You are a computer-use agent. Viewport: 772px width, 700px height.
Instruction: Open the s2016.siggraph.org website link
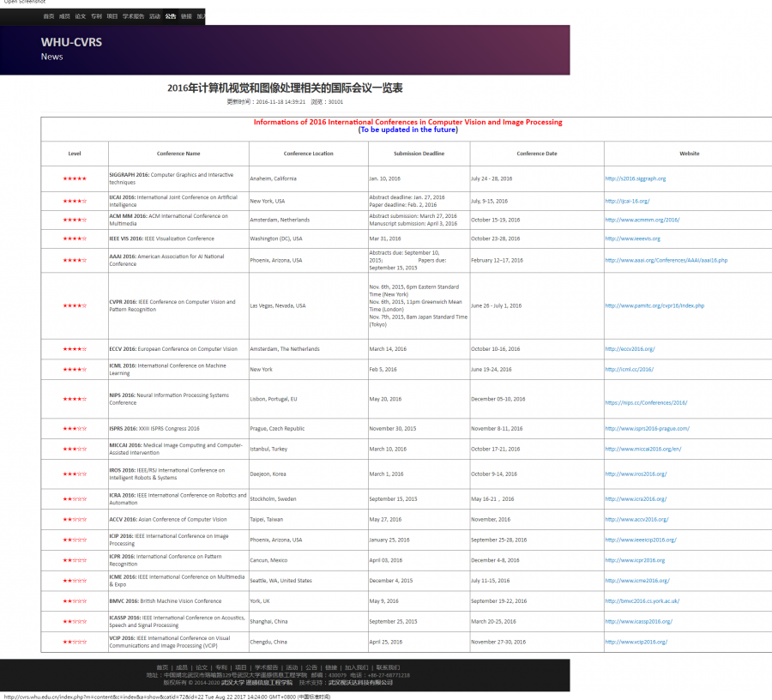click(635, 178)
